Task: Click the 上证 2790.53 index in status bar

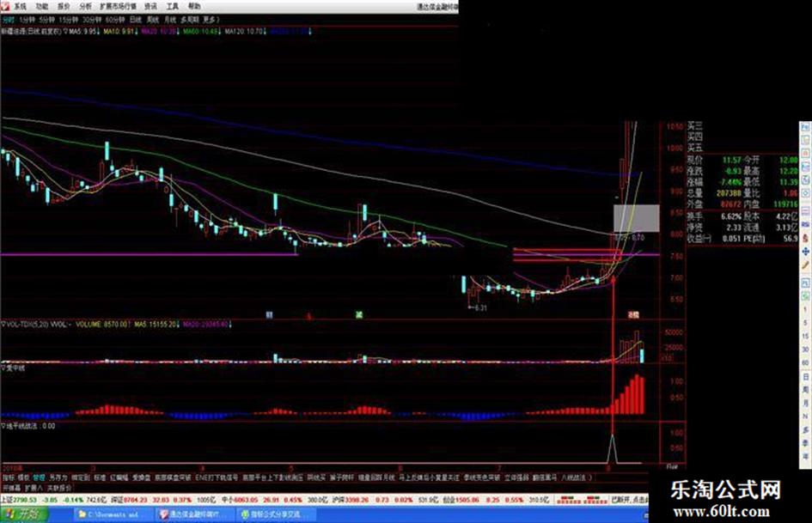Action: tap(19, 500)
